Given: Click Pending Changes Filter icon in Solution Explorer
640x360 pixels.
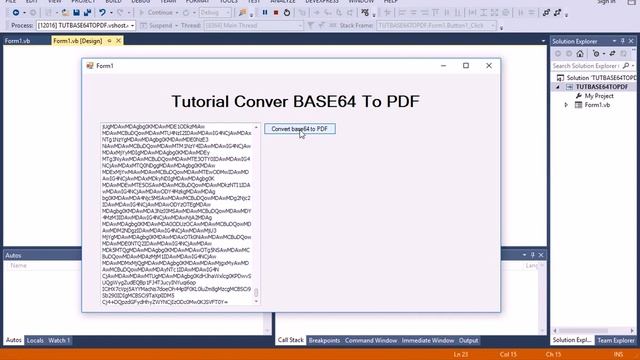Looking at the screenshot, I should (x=596, y=53).
